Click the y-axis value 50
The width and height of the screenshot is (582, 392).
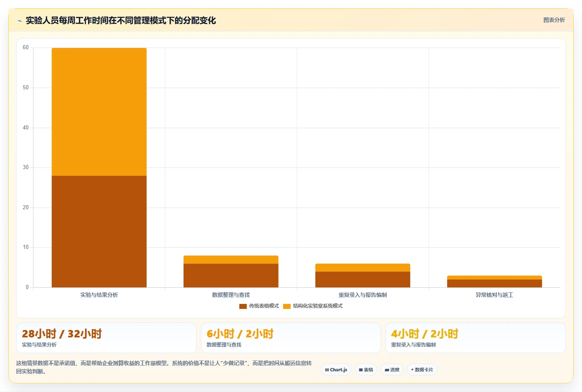coord(26,88)
